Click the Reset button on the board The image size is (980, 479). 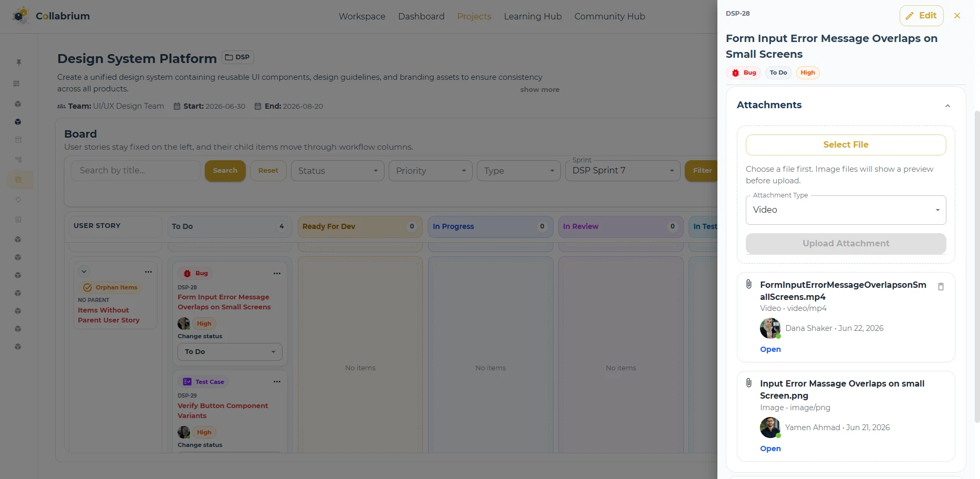268,171
